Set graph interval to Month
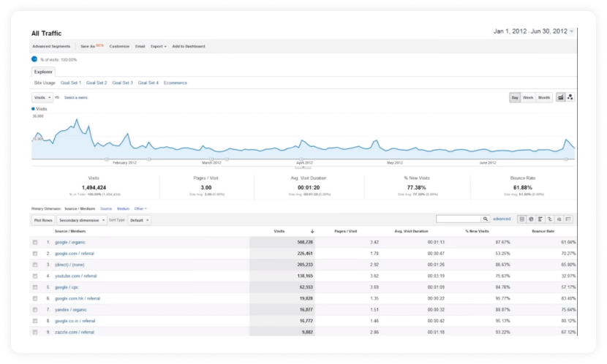Viewport: 607px width, 364px height. (x=544, y=97)
